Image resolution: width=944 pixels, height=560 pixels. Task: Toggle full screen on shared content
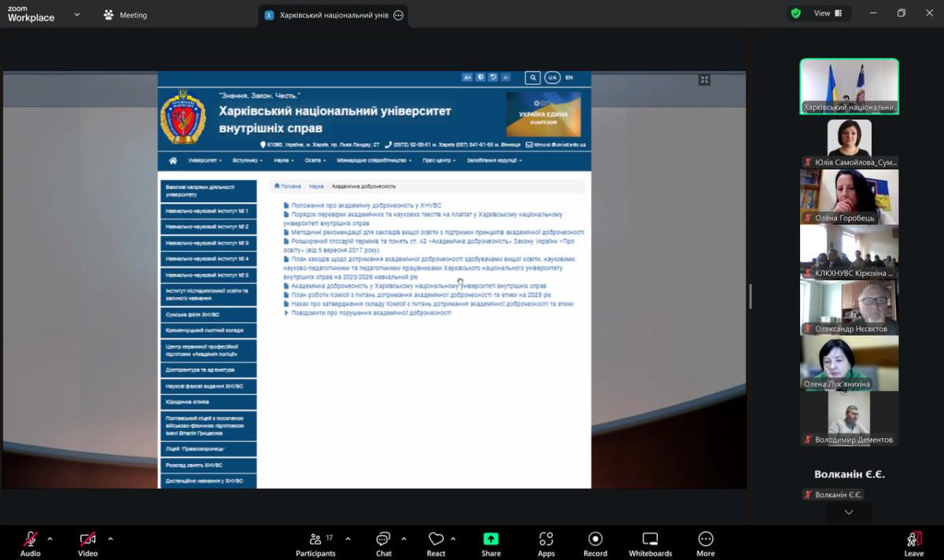coord(704,79)
